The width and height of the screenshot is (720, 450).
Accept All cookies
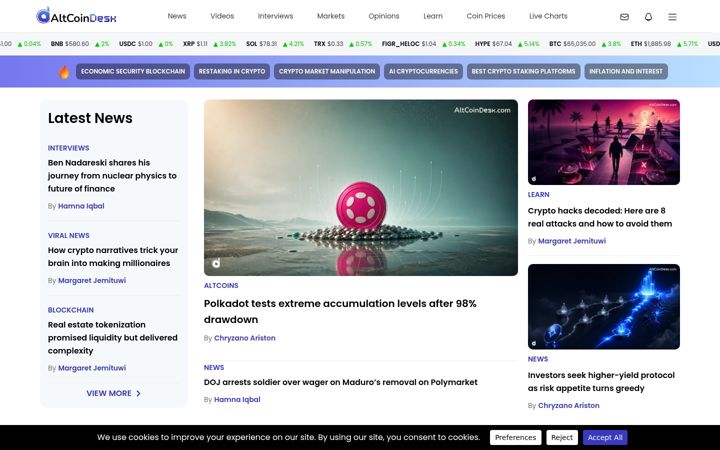pos(605,438)
